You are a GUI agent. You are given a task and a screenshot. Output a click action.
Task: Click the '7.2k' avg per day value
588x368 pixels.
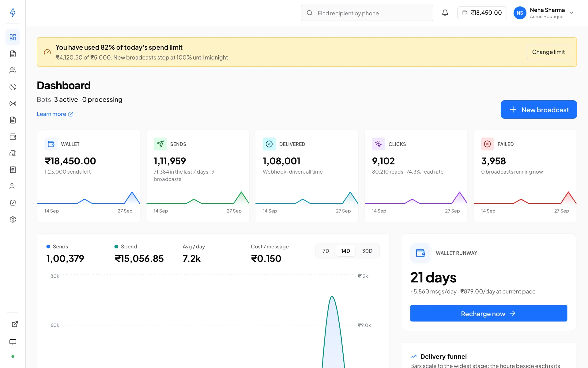[x=192, y=259]
